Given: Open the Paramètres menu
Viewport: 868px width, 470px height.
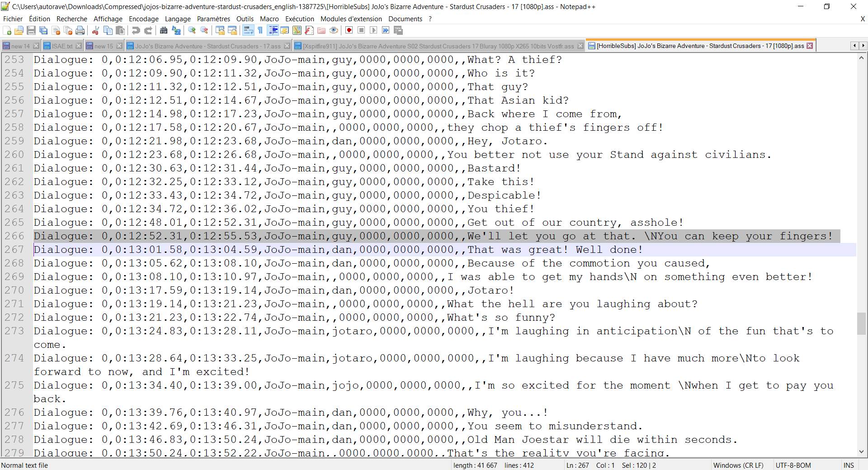Looking at the screenshot, I should (213, 19).
